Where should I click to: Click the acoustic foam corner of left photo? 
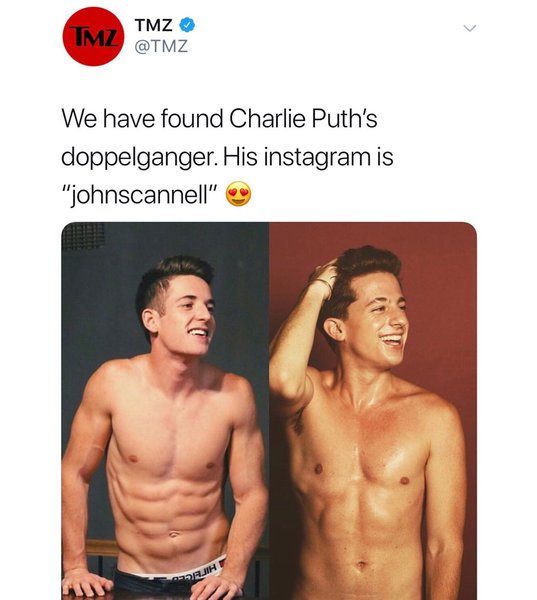pyautogui.click(x=83, y=236)
